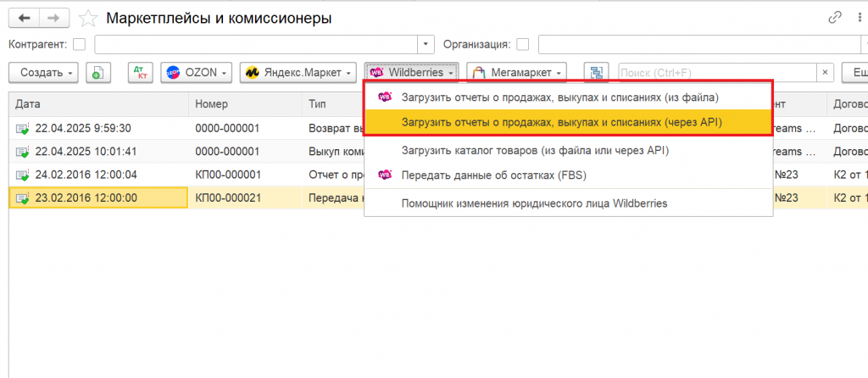This screenshot has height=378, width=868.
Task: Go forward with the right arrow button
Action: coord(53,19)
